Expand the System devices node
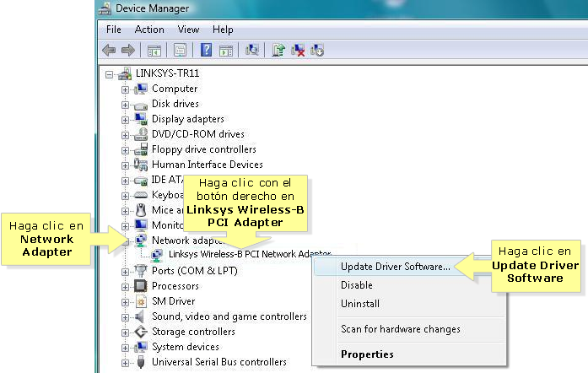588x373 pixels. [x=125, y=348]
